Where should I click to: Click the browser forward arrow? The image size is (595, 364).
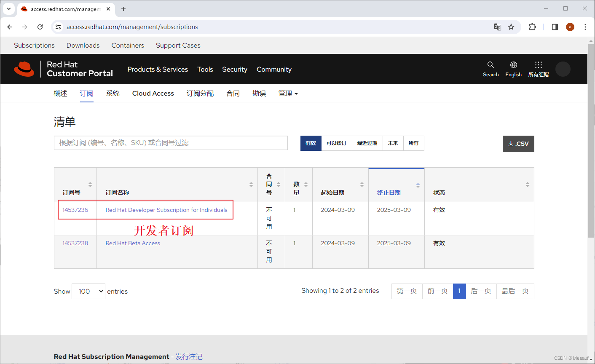[25, 27]
